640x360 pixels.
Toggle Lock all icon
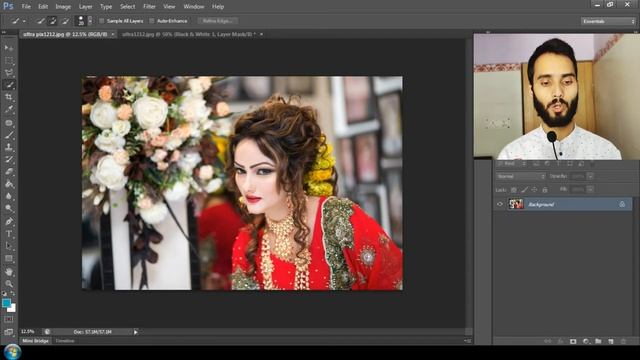[545, 190]
